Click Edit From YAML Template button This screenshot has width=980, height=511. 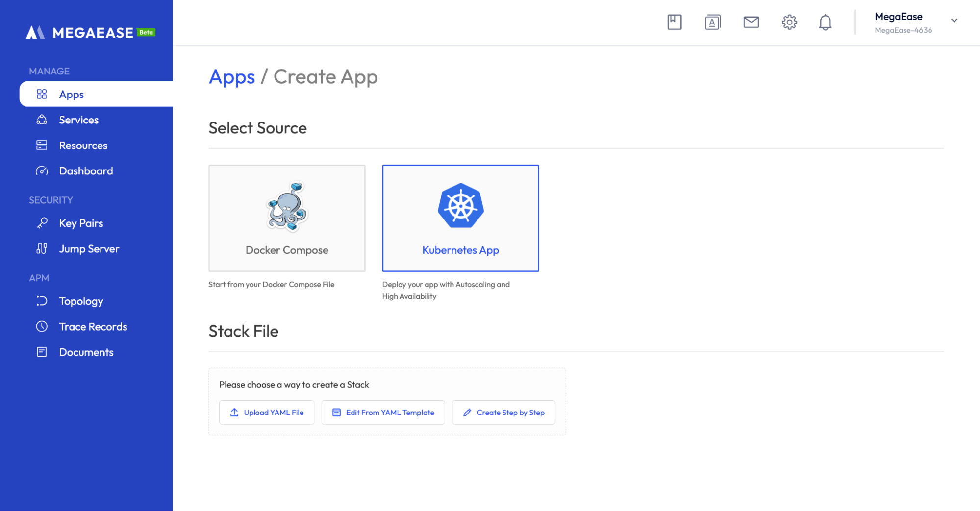[x=383, y=413]
